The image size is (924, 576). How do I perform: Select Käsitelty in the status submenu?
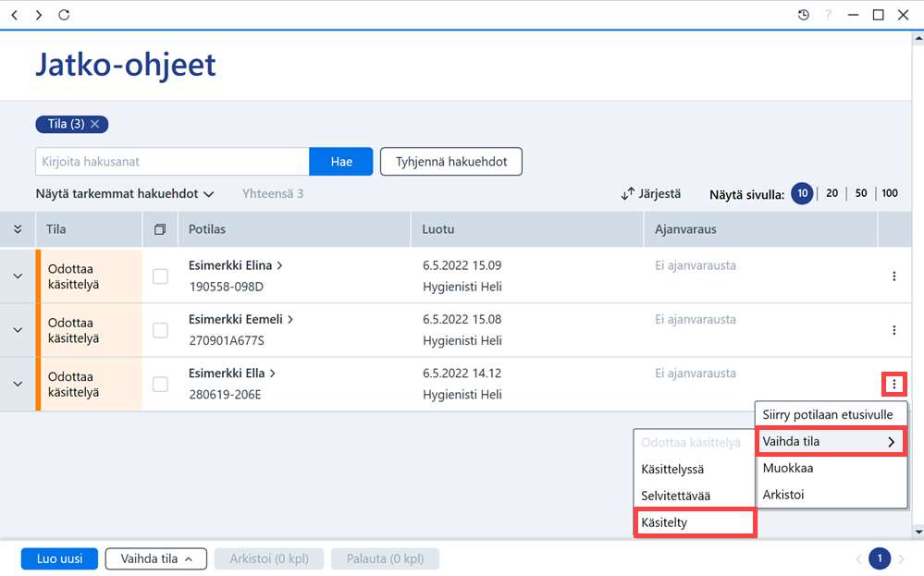click(695, 522)
